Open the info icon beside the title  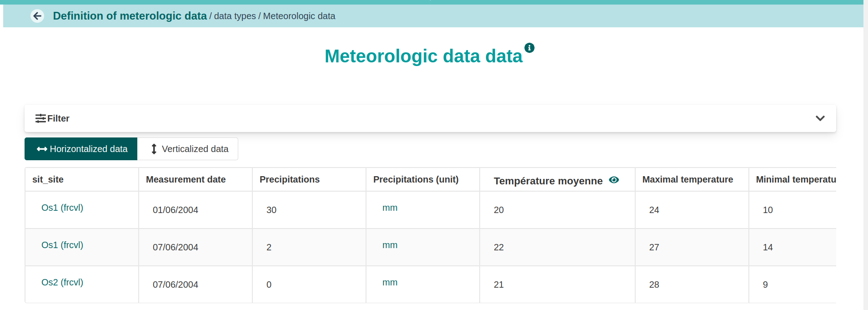529,48
